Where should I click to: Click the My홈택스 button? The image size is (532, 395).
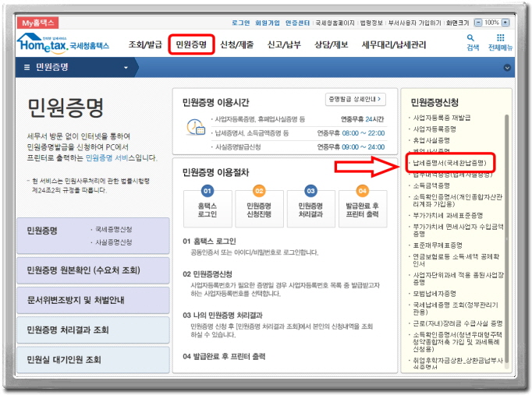click(x=37, y=23)
